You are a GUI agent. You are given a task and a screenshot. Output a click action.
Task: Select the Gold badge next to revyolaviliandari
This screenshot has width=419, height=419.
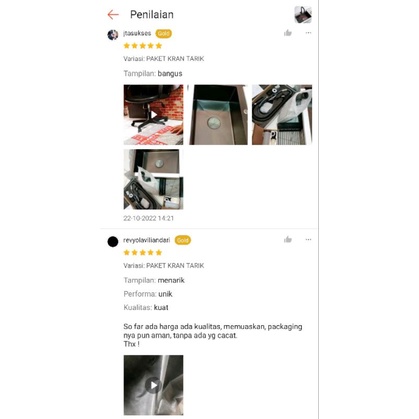[183, 240]
